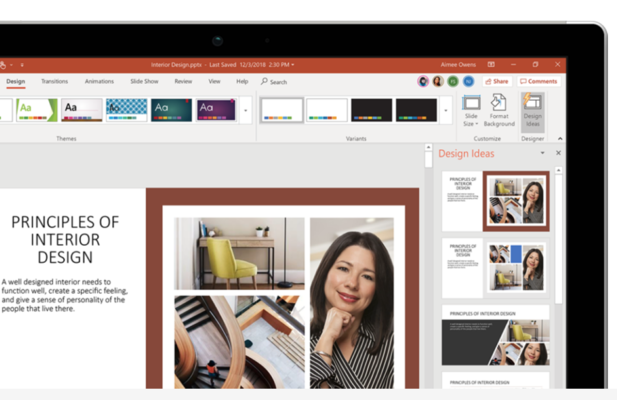Switch to the Transitions tab
This screenshot has height=400, width=617.
(x=54, y=81)
